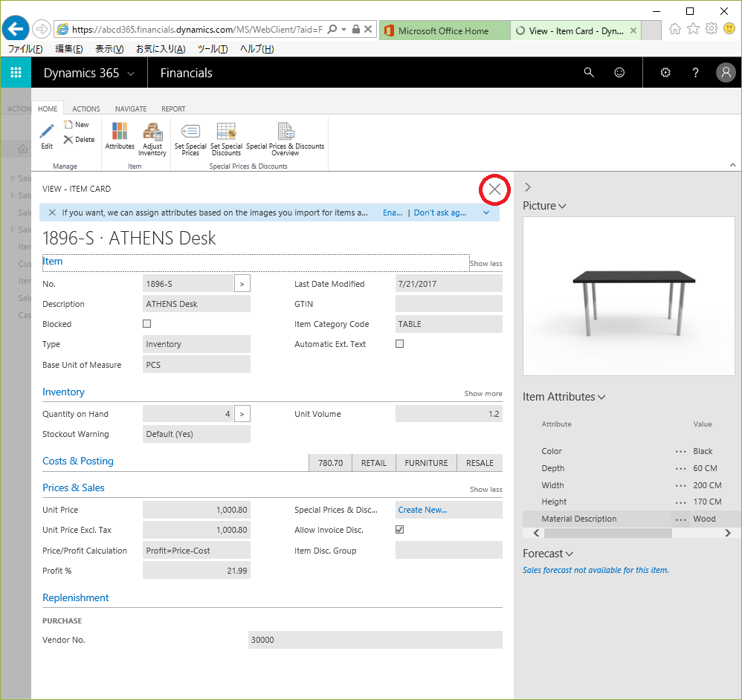Switch to the HOME ribbon tab
This screenshot has width=742, height=700.
tap(48, 108)
